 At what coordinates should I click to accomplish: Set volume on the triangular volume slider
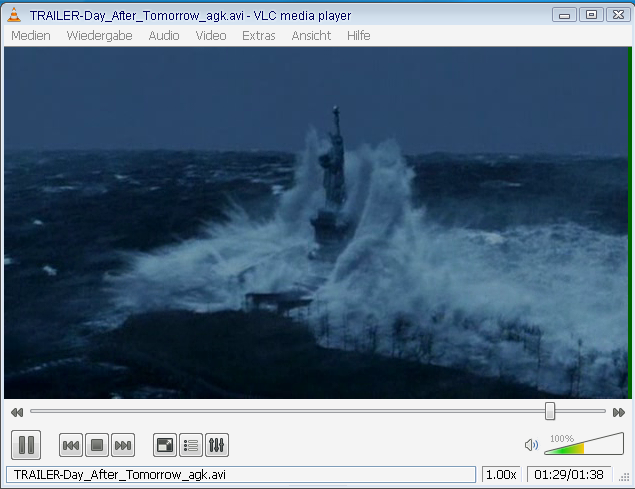(584, 444)
